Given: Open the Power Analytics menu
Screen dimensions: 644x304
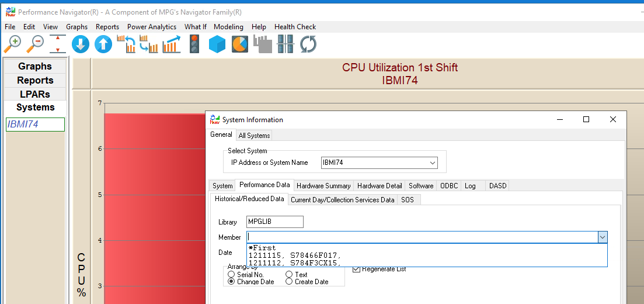Looking at the screenshot, I should click(x=152, y=27).
